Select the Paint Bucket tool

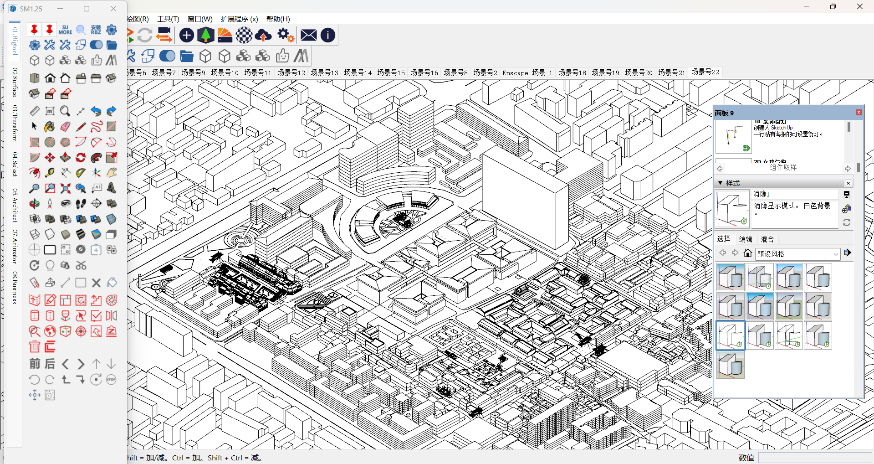tap(50, 127)
